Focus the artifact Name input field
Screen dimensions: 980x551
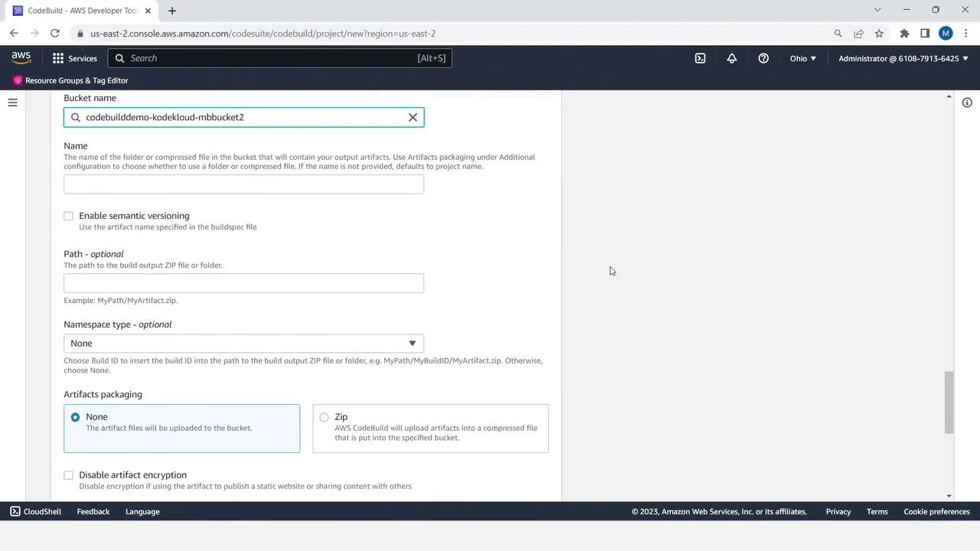tap(243, 184)
